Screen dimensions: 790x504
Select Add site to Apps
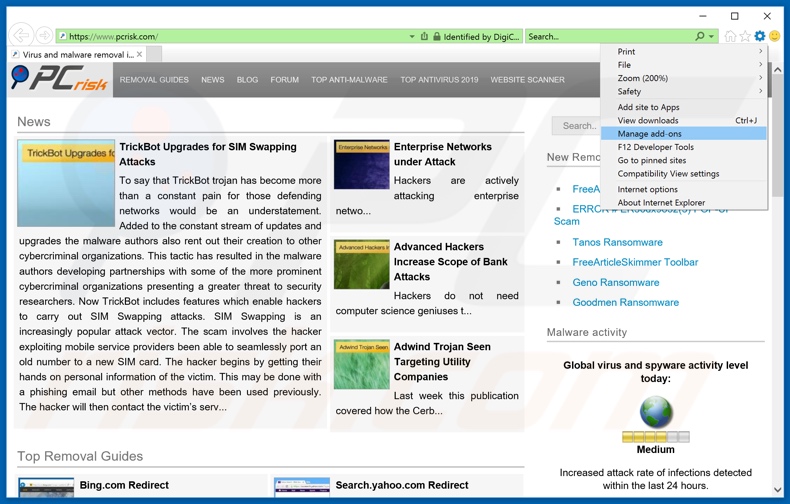click(x=684, y=107)
